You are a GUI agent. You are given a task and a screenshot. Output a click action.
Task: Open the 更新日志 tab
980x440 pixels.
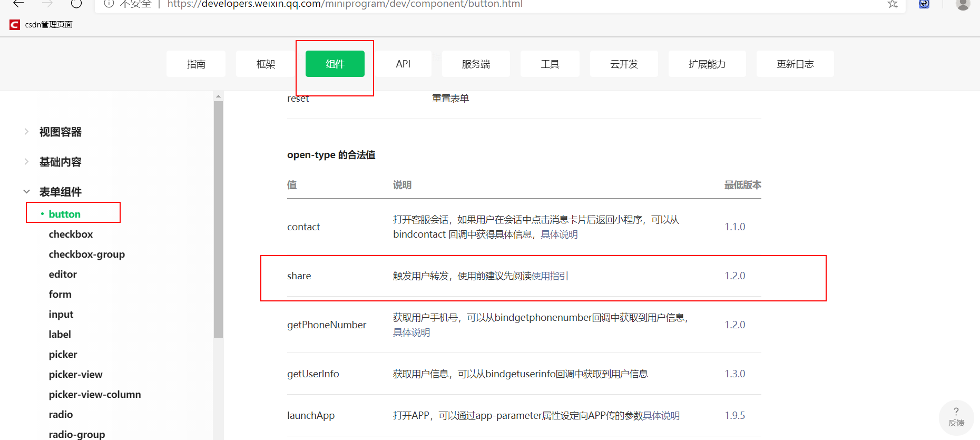795,64
